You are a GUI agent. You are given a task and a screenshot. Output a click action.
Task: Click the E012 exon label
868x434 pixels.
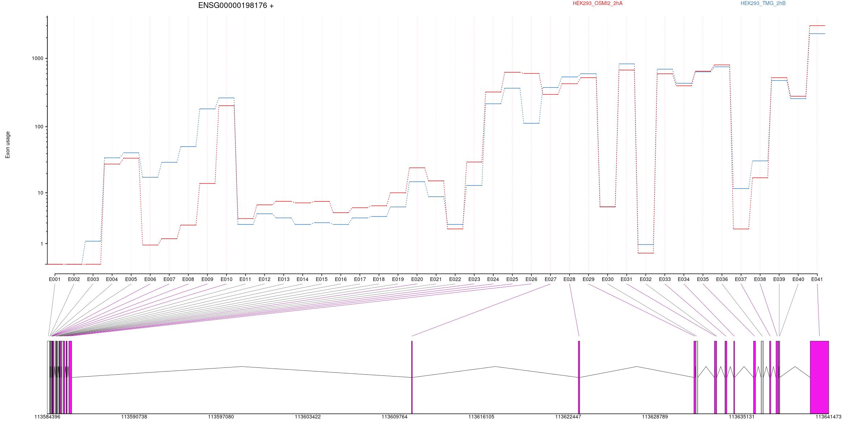tap(264, 279)
